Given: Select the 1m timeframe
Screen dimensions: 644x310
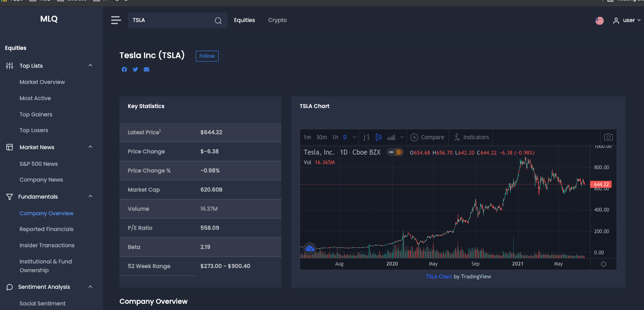Looking at the screenshot, I should click(307, 137).
